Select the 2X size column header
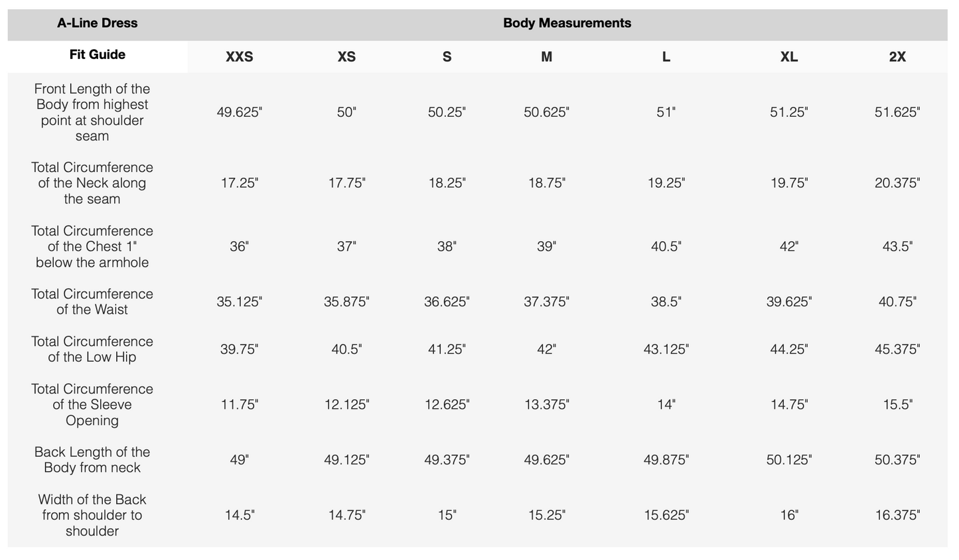 [897, 57]
